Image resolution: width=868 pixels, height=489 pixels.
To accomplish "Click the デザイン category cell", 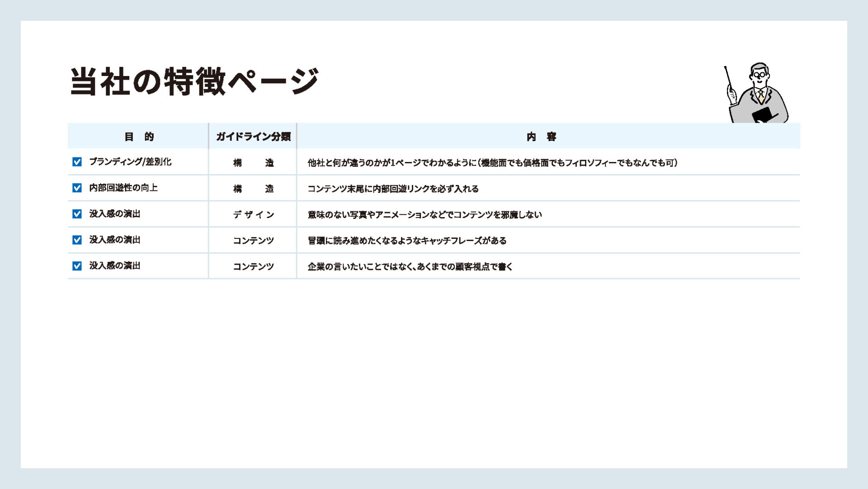I will click(x=253, y=215).
